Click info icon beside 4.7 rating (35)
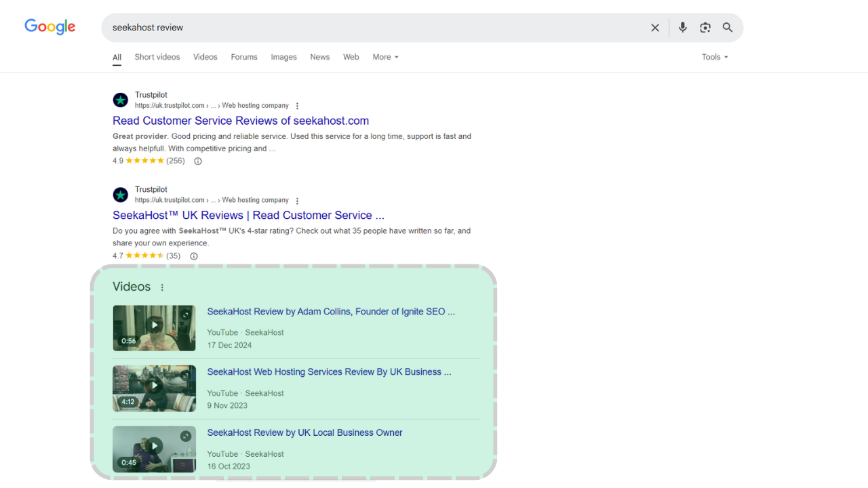 coord(194,256)
